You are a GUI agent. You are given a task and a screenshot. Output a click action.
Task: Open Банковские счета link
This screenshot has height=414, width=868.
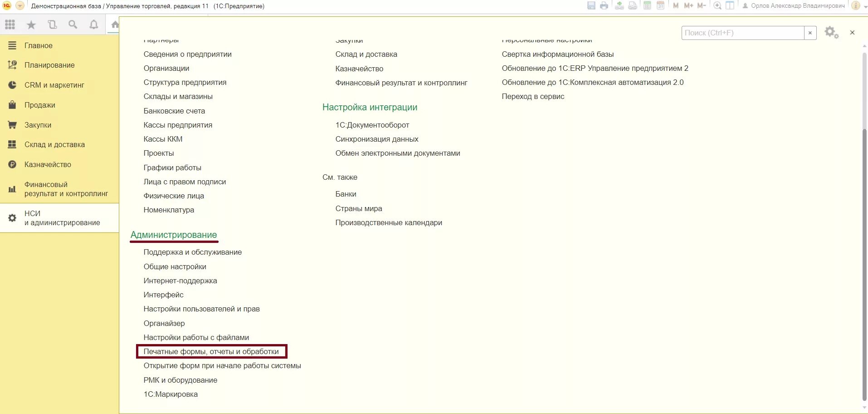[174, 111]
